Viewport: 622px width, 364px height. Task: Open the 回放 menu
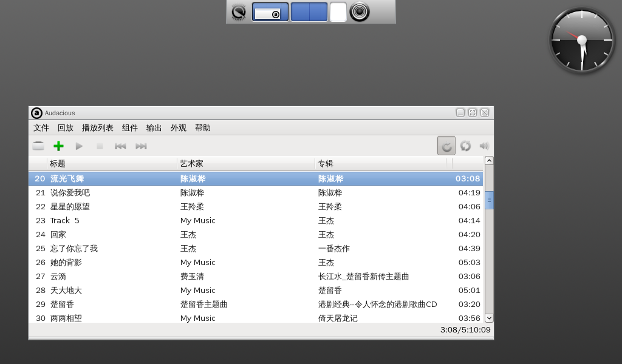click(66, 127)
